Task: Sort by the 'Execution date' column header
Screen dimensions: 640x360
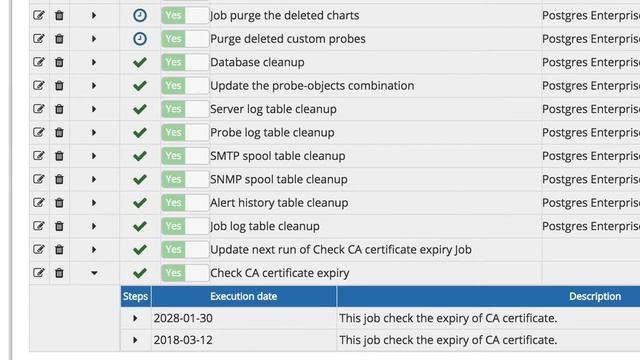Action: click(x=244, y=296)
